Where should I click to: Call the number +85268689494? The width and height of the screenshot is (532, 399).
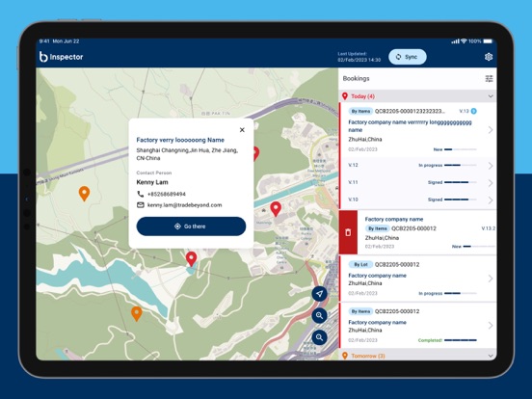click(x=166, y=194)
